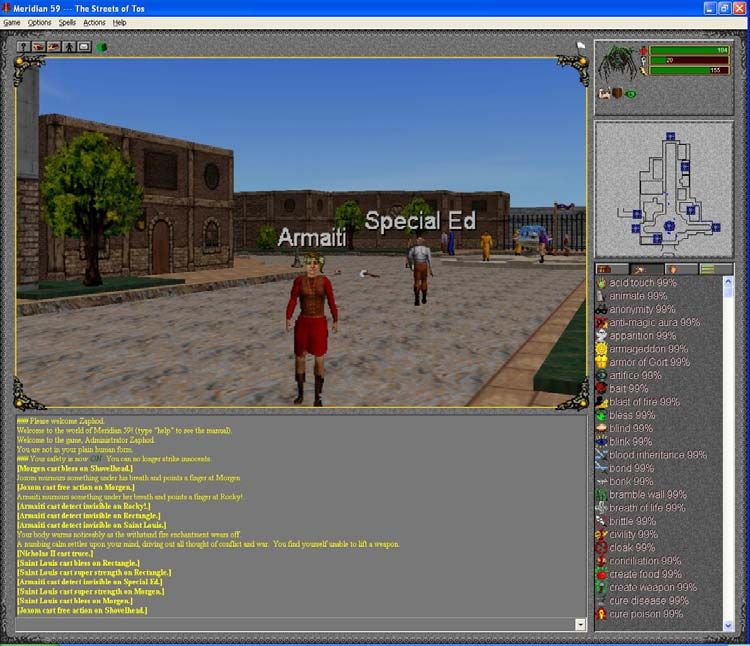Screen dimensions: 750x646
Task: Click the pale scroll enchantment icon
Action: (x=604, y=94)
